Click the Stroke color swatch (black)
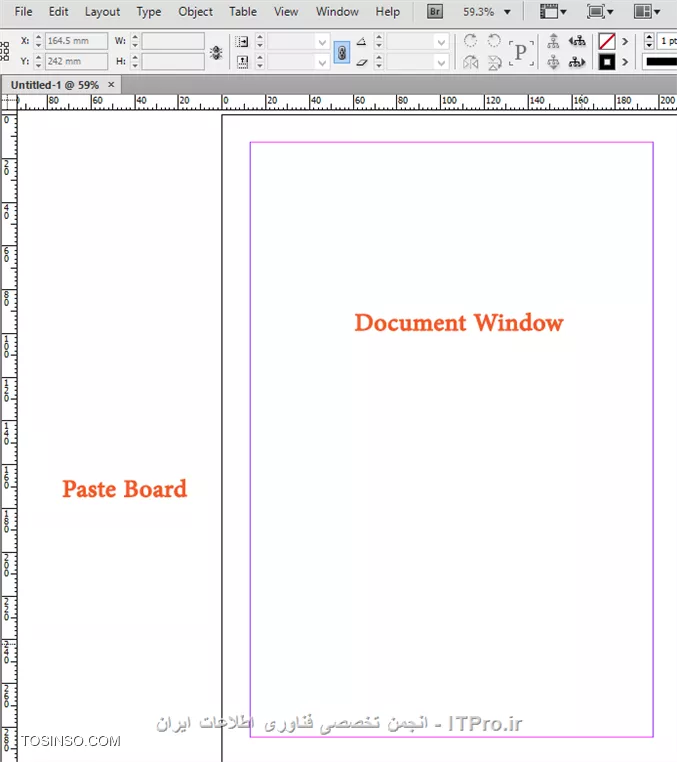Screen dimensions: 677x762 (x=607, y=62)
